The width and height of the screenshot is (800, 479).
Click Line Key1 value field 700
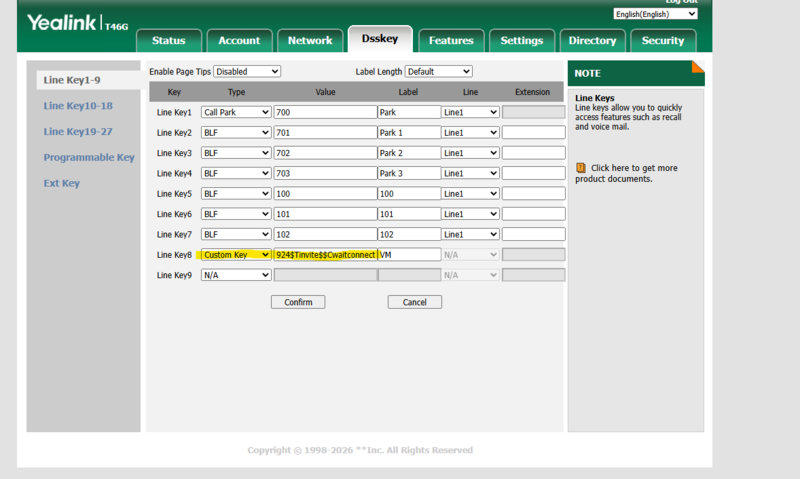(325, 112)
